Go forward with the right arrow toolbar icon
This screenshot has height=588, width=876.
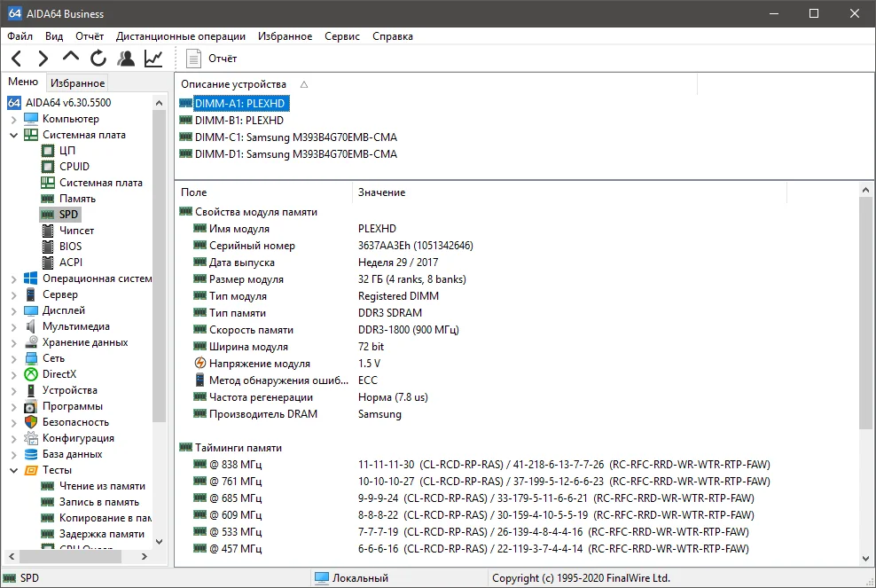[x=43, y=59]
